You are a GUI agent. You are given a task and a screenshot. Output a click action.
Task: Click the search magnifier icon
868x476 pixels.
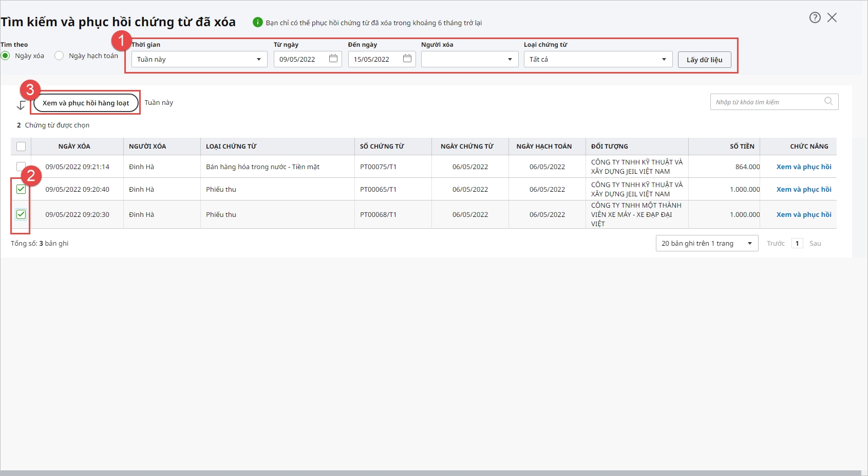(x=828, y=101)
